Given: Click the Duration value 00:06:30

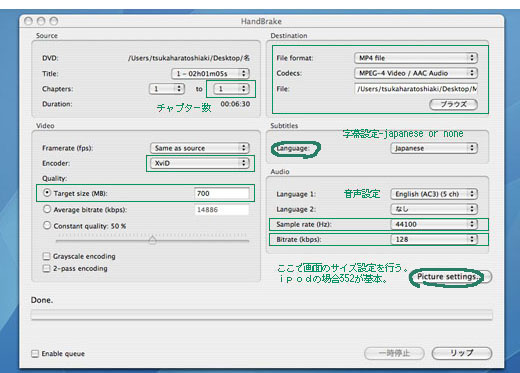Looking at the screenshot, I should coord(235,104).
